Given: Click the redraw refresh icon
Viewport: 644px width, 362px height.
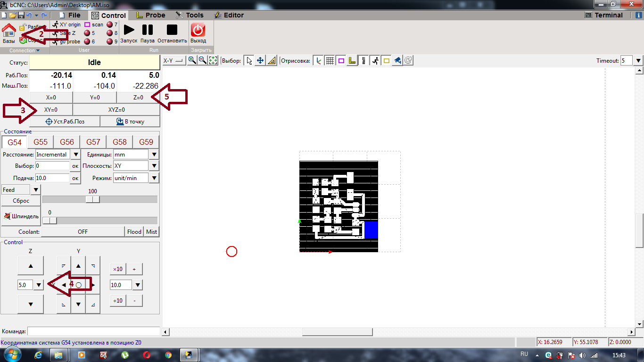Looking at the screenshot, I should (408, 60).
